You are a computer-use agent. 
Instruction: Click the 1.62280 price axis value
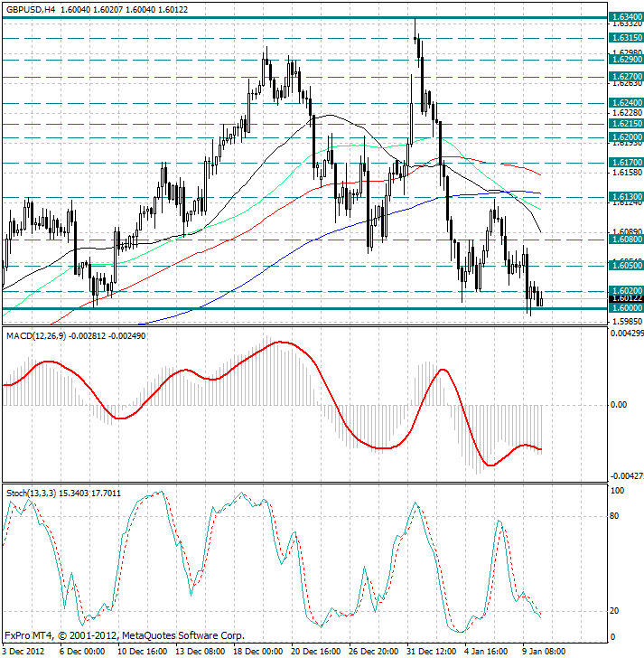627,112
